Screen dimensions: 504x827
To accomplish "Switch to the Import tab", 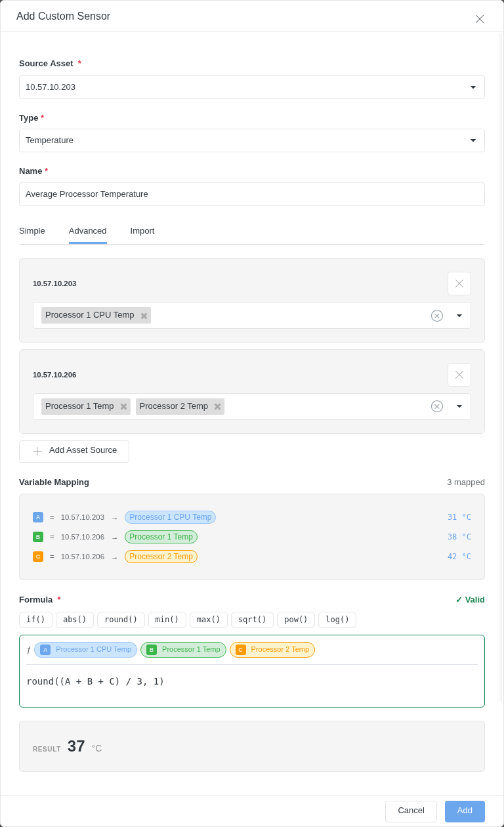I will pos(142,231).
